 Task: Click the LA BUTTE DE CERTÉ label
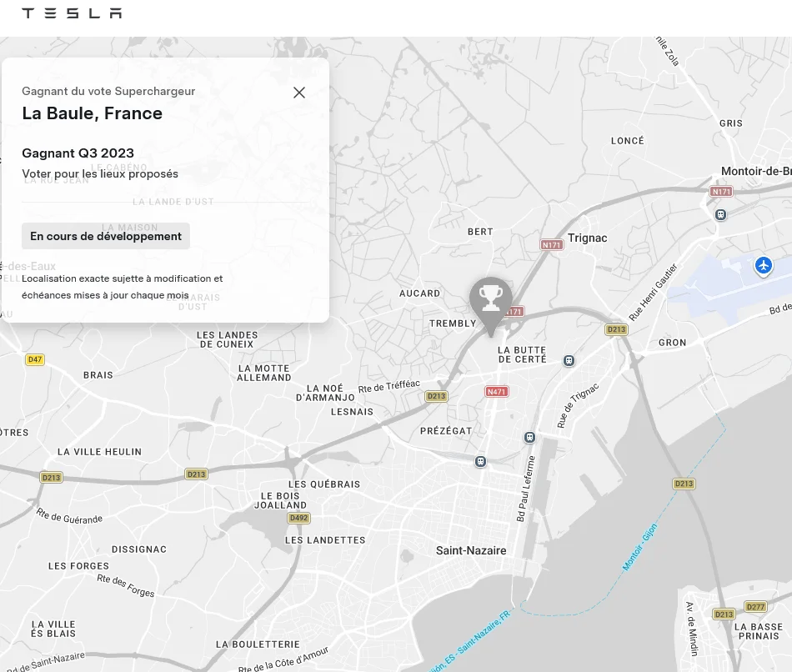(x=522, y=354)
